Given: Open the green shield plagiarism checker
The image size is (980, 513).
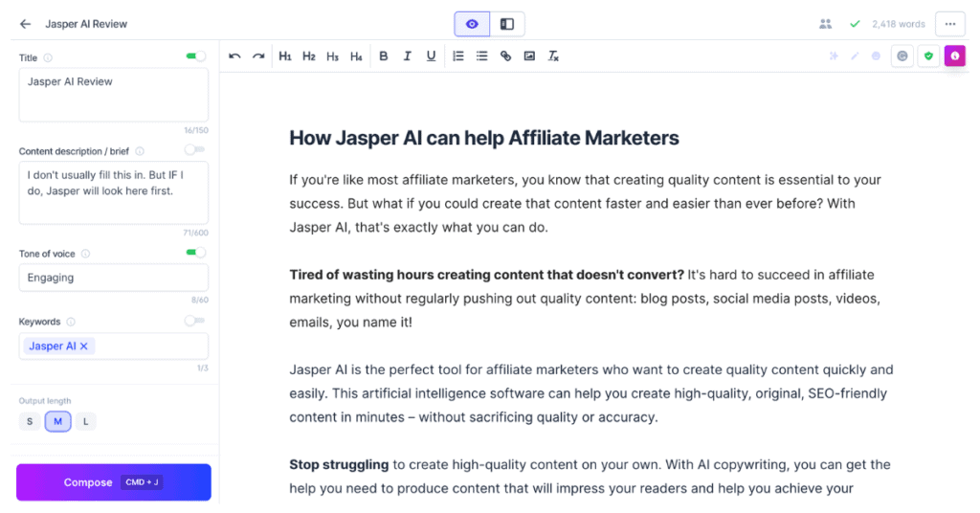Looking at the screenshot, I should pyautogui.click(x=928, y=56).
